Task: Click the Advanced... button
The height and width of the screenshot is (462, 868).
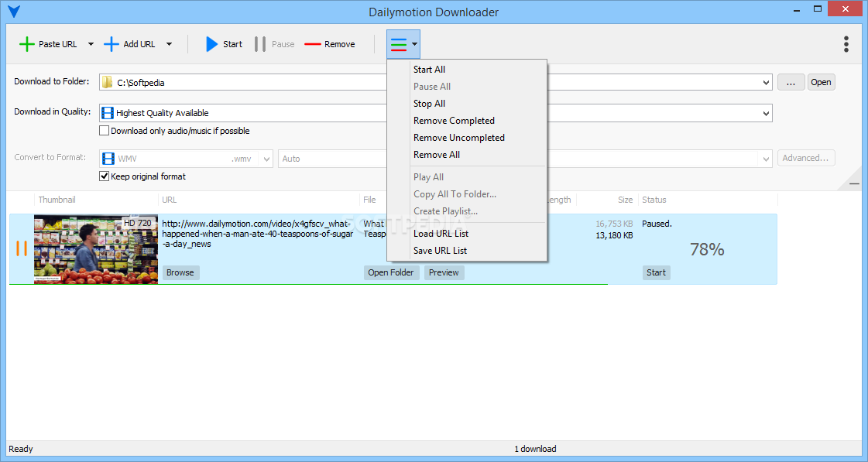Action: (x=806, y=158)
